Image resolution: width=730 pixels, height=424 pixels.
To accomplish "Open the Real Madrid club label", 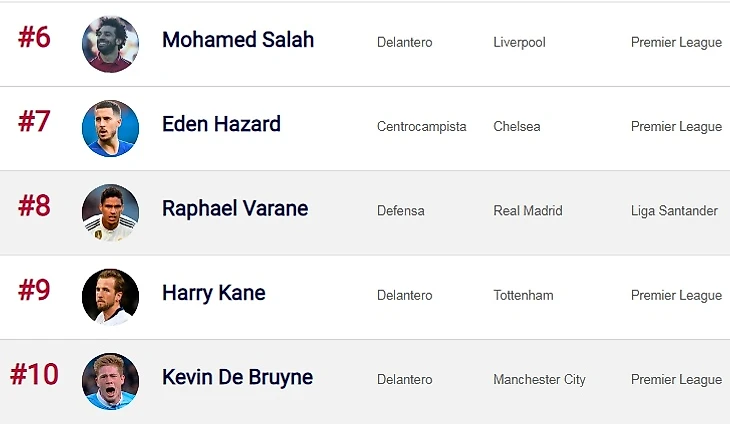I will coord(527,211).
